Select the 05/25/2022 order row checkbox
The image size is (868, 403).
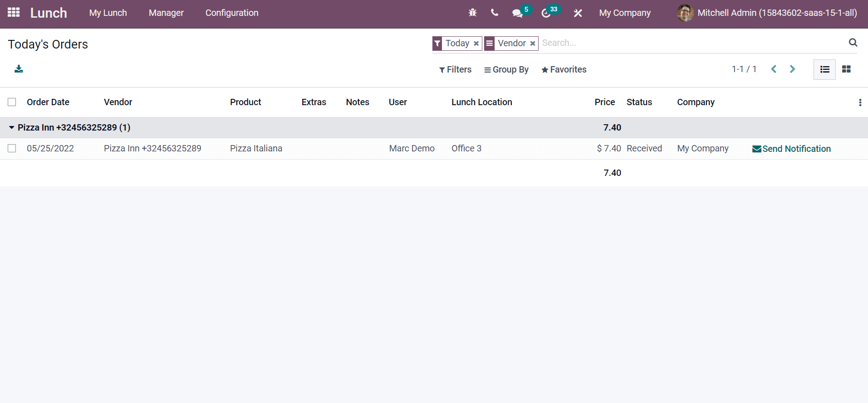pos(12,148)
